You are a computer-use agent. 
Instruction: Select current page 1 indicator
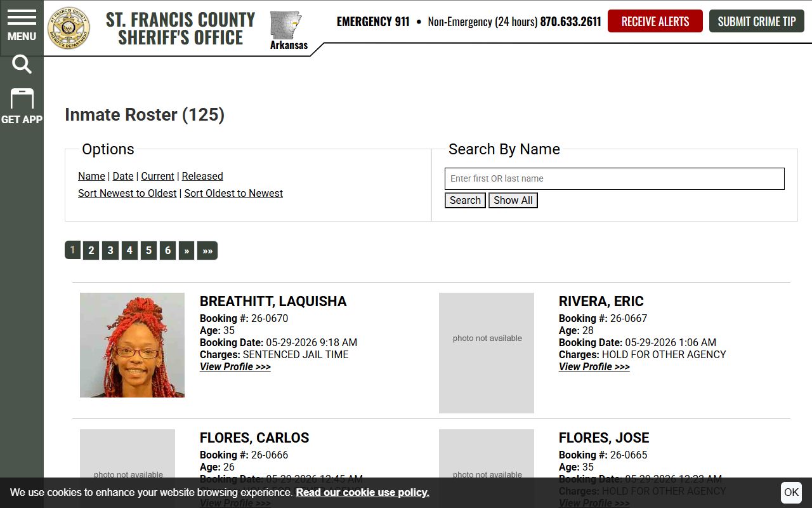pos(72,250)
